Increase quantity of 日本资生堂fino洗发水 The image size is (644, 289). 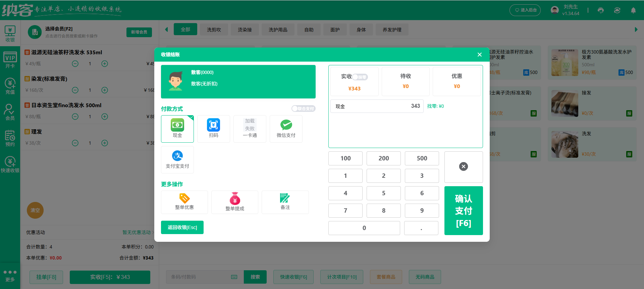[x=105, y=117]
